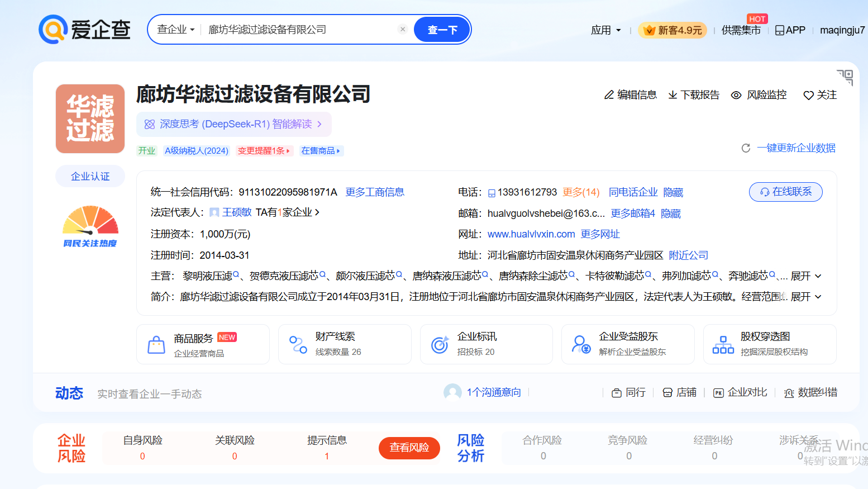
Task: Click 同电话企业 link
Action: click(633, 192)
